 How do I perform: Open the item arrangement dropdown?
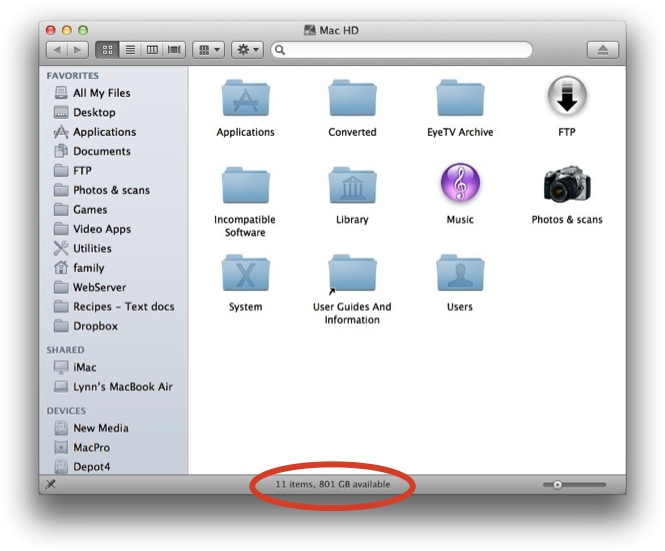(x=208, y=50)
